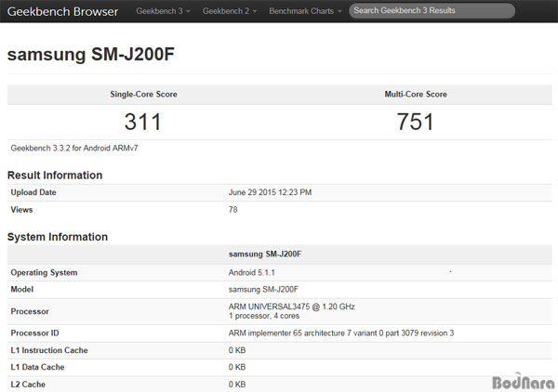Select the Android 5.1.1 value
Image resolution: width=558 pixels, height=392 pixels.
(252, 272)
